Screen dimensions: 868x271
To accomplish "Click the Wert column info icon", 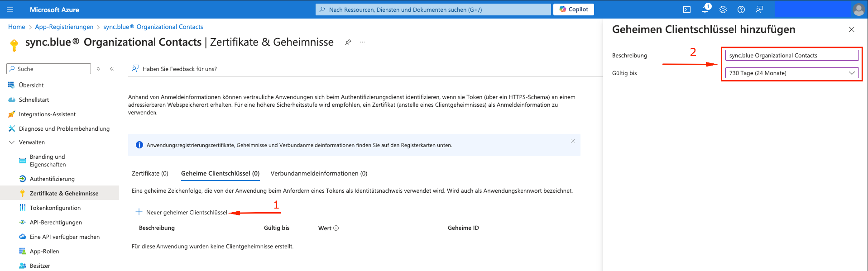I will click(x=336, y=228).
